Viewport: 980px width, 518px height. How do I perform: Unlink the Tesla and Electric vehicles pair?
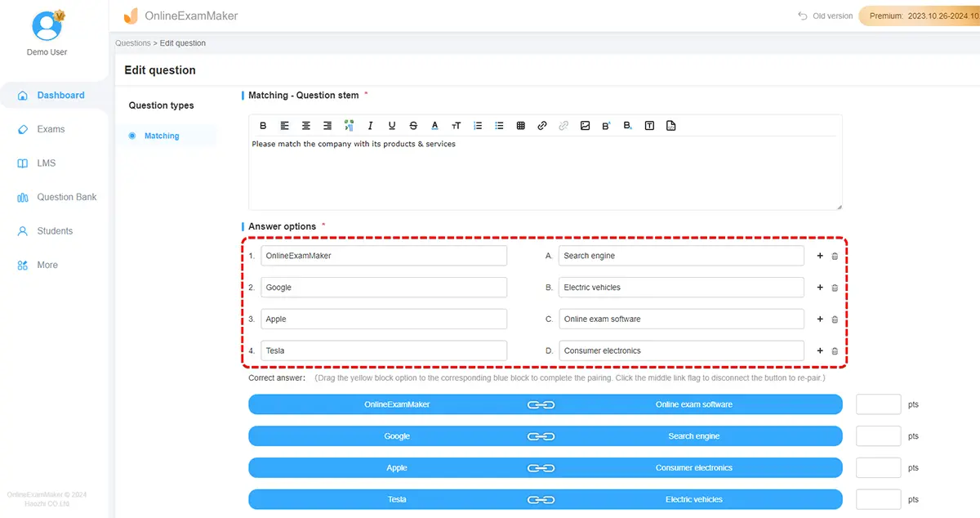(541, 499)
